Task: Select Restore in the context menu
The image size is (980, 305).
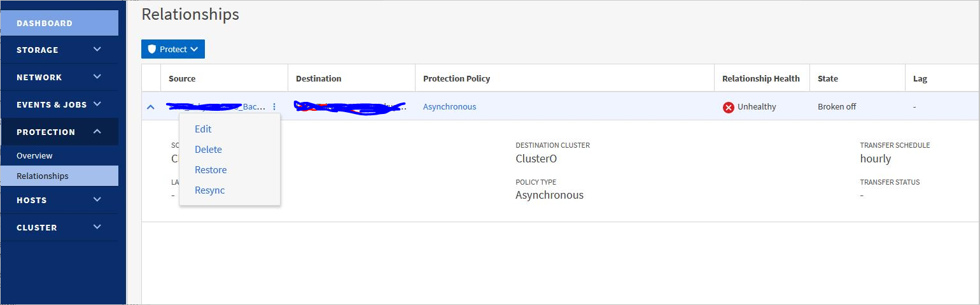Action: [211, 170]
